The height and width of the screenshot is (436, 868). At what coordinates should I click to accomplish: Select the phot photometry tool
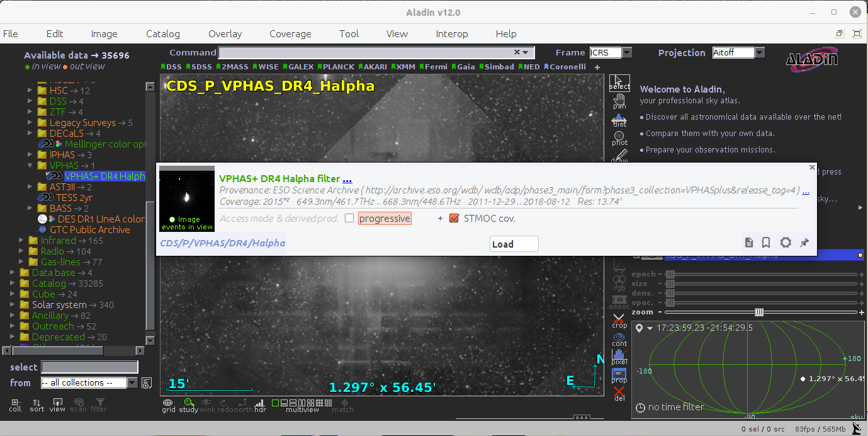pyautogui.click(x=619, y=138)
